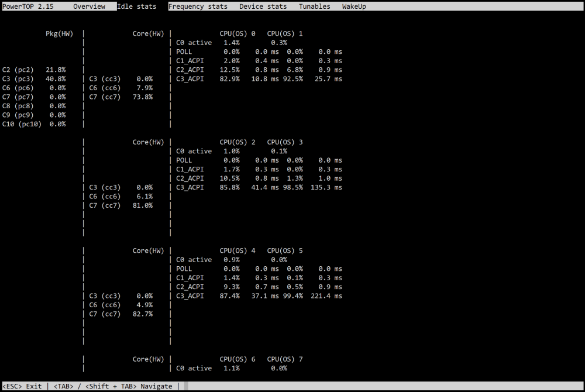
Task: Click the C7 (cc7) 82.7% value
Action: (x=143, y=314)
